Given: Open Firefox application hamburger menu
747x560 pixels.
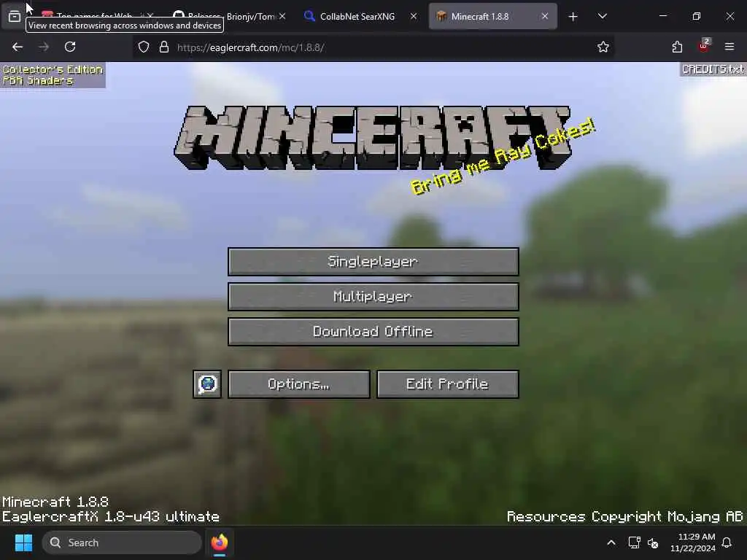Looking at the screenshot, I should [x=729, y=47].
